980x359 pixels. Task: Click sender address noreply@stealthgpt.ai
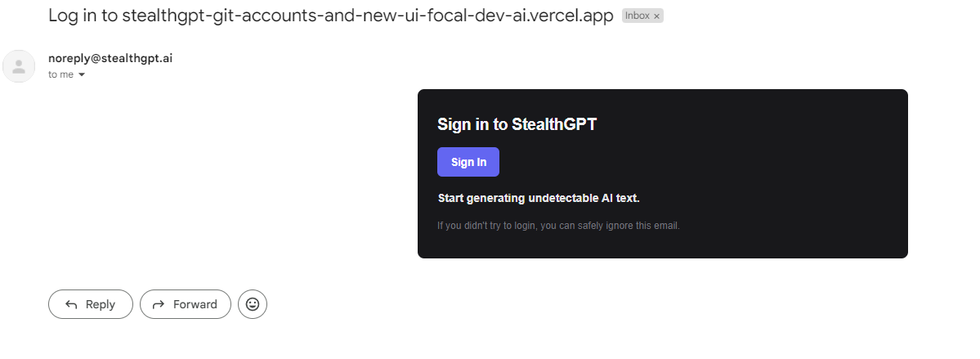[x=110, y=58]
